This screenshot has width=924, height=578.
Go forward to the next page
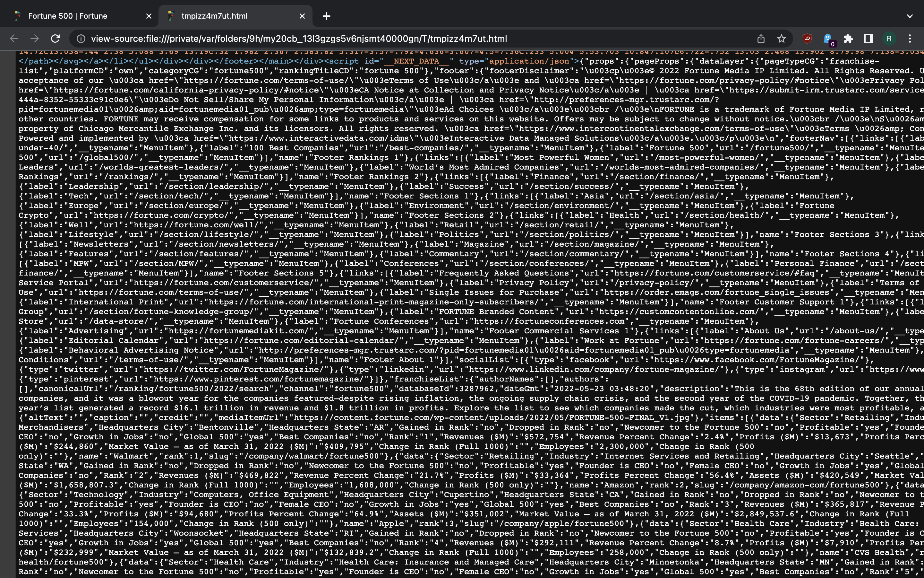pos(35,39)
